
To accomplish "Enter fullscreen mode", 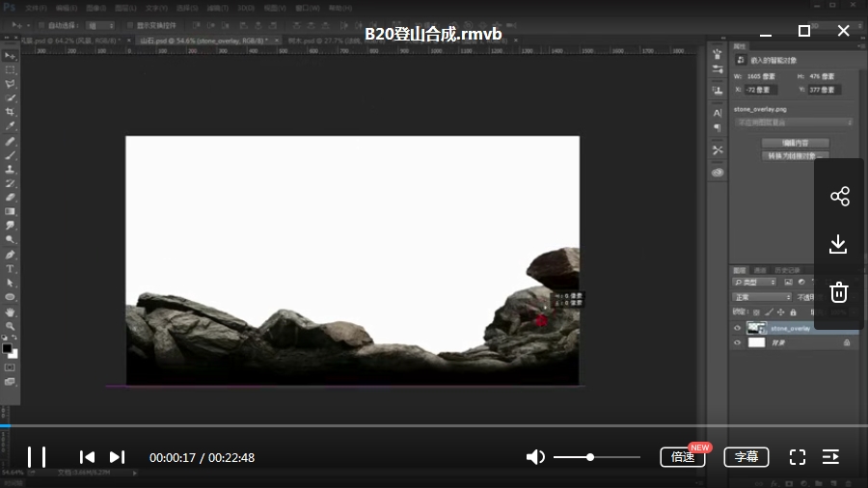I will pyautogui.click(x=798, y=457).
